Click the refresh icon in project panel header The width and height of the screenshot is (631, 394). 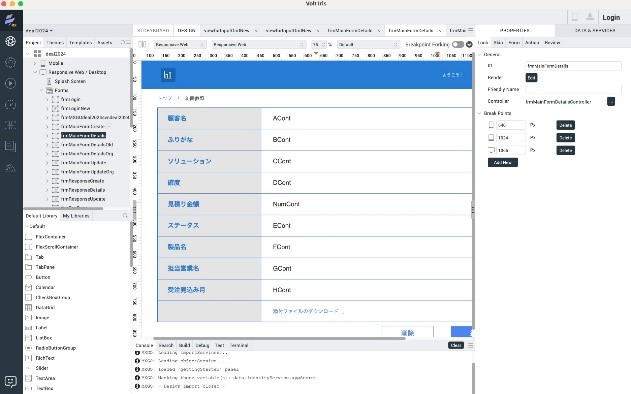tap(123, 42)
